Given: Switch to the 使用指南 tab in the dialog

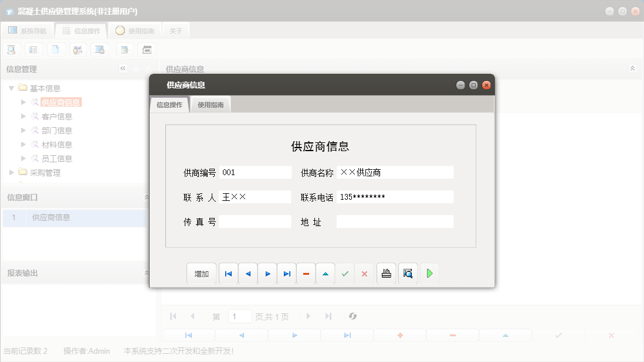Looking at the screenshot, I should 210,104.
